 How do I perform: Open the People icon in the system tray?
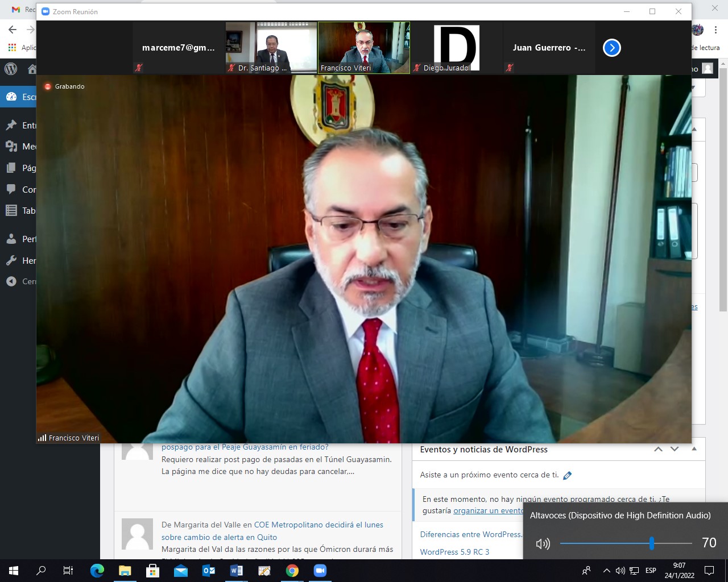(586, 571)
